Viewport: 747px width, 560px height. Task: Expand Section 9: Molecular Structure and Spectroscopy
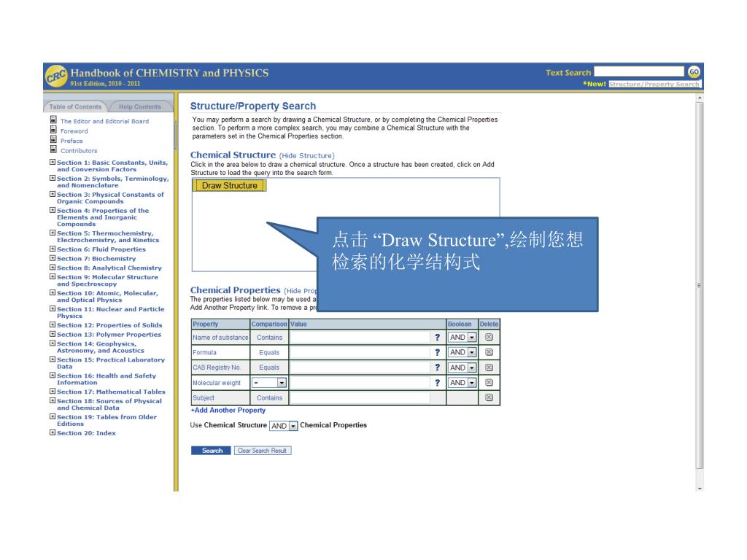[x=53, y=276]
